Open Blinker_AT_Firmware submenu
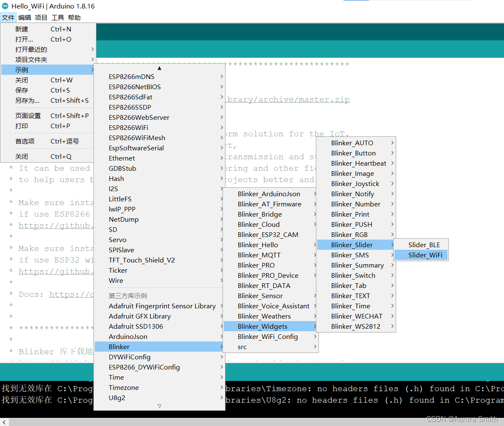Screen dimensions: 504x426 270,204
